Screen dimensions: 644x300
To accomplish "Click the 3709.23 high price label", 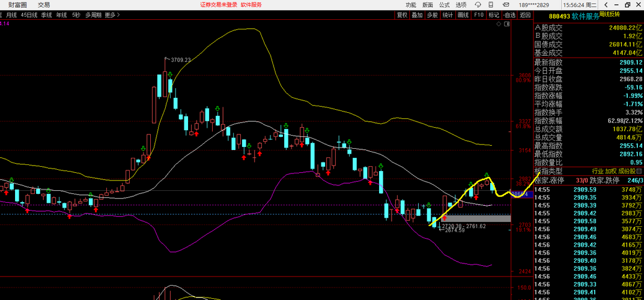I will point(181,59).
